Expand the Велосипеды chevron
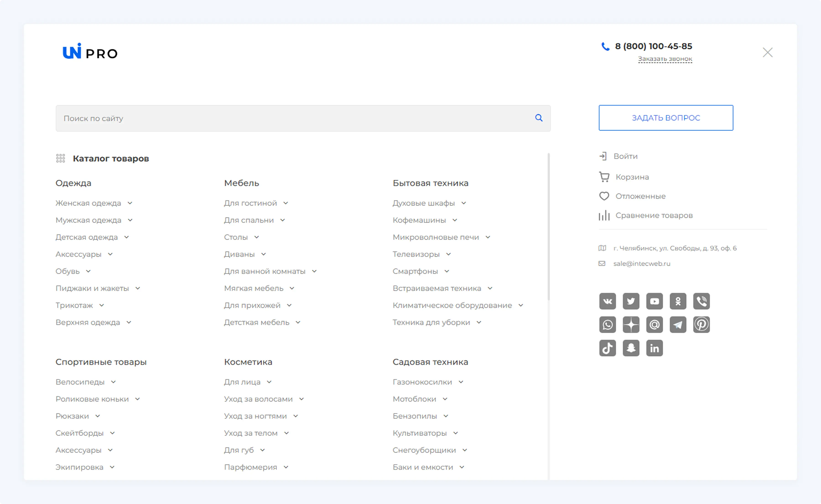 [113, 382]
